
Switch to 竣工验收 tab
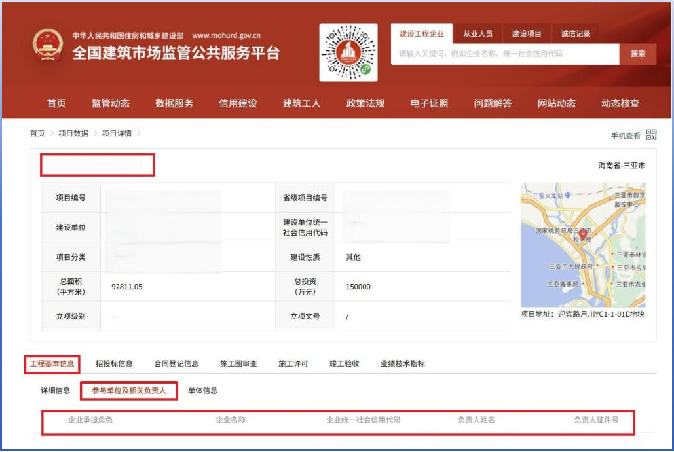click(344, 363)
